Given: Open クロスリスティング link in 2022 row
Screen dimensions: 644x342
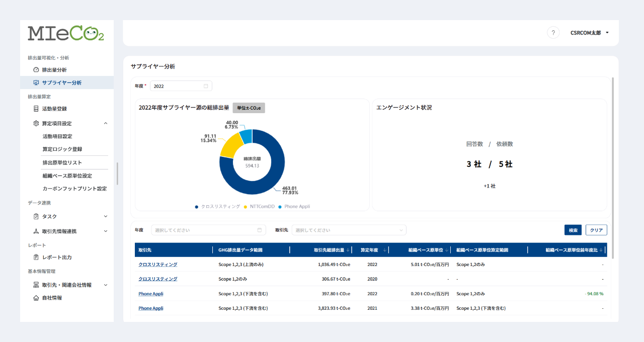Looking at the screenshot, I should (158, 265).
